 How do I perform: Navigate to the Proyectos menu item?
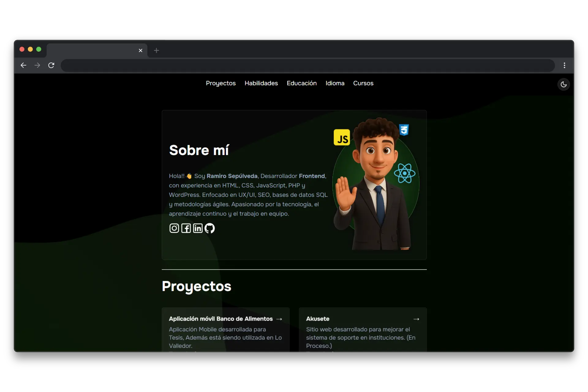[x=221, y=83]
